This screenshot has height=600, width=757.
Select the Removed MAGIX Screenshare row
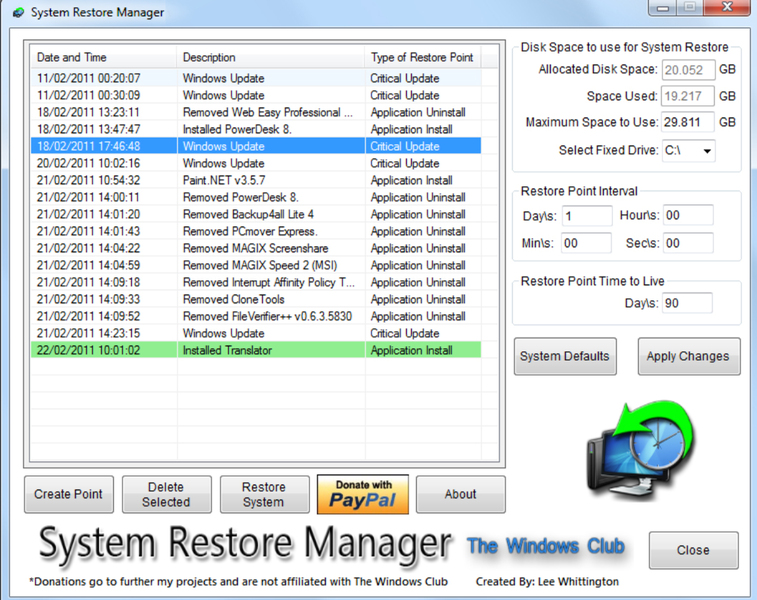pos(256,248)
